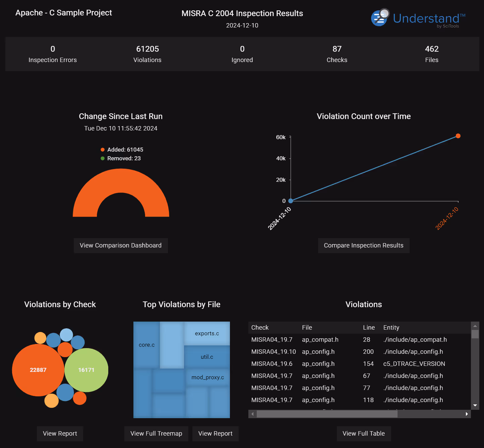
Task: Click the orange Added legend dot
Action: pos(103,150)
